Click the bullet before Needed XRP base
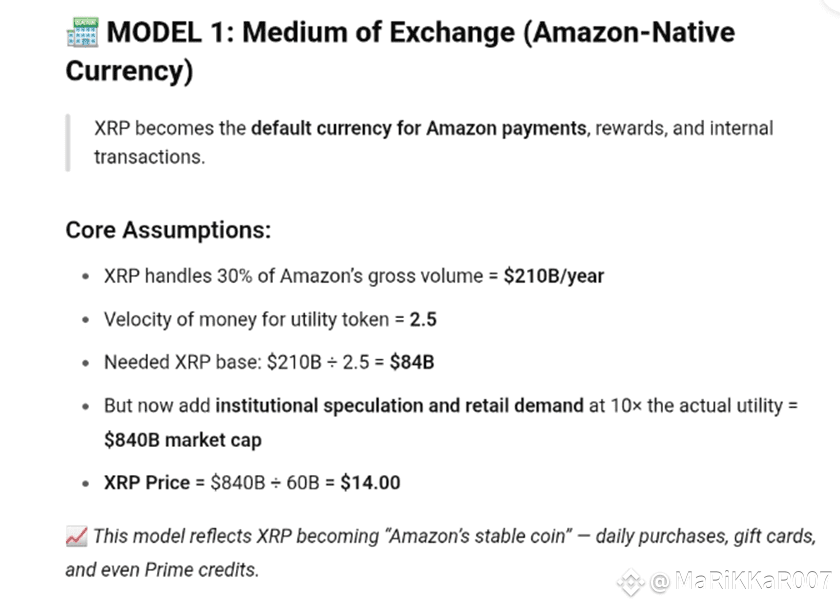 85,363
